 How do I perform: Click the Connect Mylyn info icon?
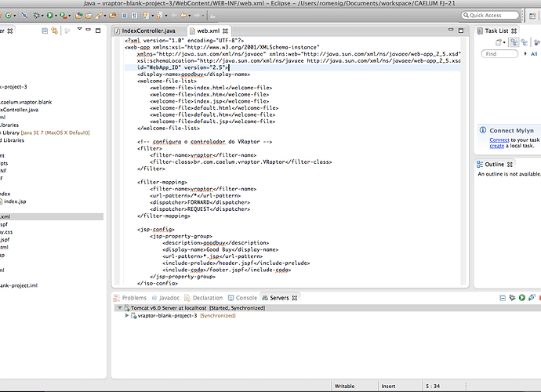coord(482,130)
